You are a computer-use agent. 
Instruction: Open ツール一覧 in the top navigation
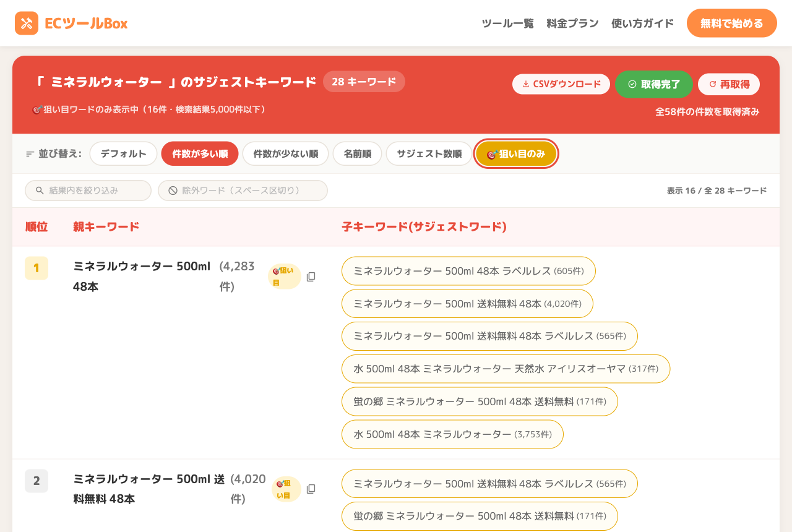(507, 24)
